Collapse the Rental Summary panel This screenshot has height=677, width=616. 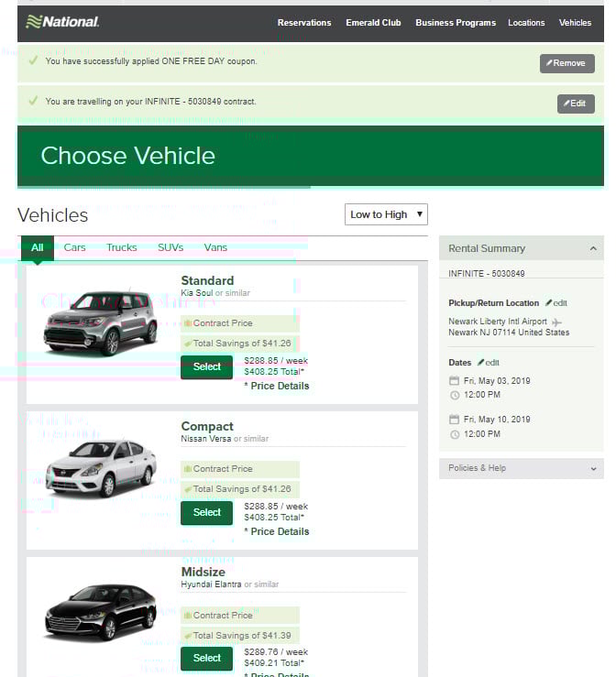[593, 248]
